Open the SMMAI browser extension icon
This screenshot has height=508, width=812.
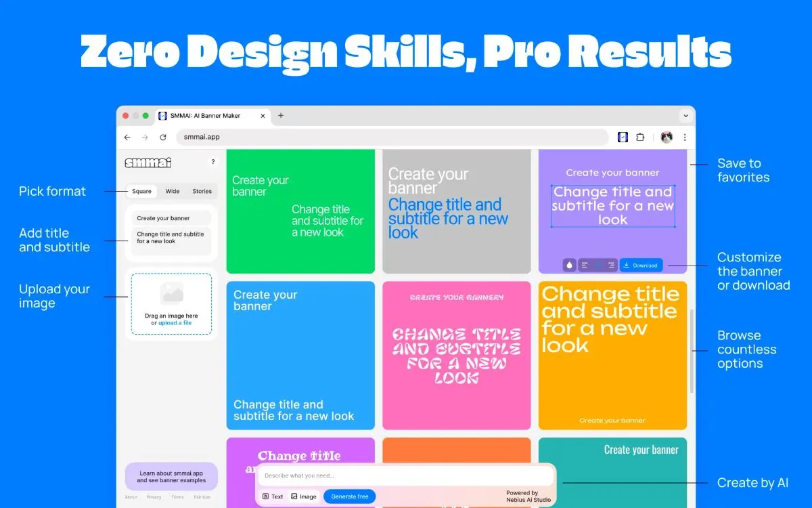623,137
